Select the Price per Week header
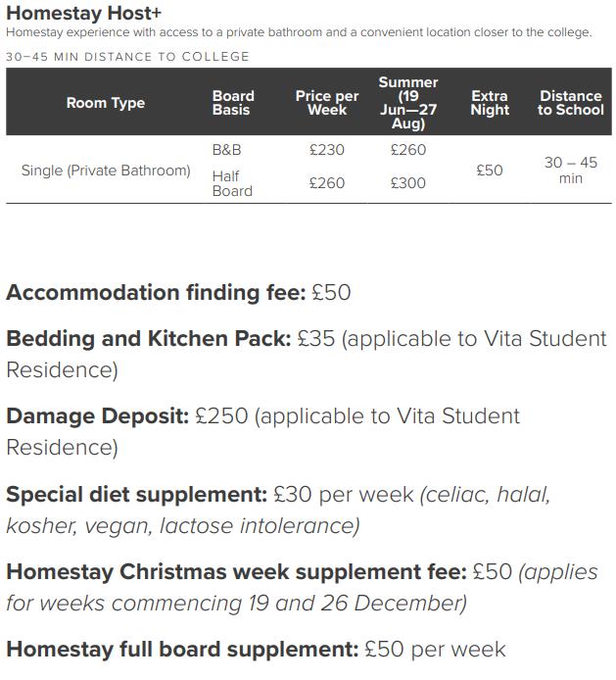This screenshot has width=616, height=680. tap(327, 103)
